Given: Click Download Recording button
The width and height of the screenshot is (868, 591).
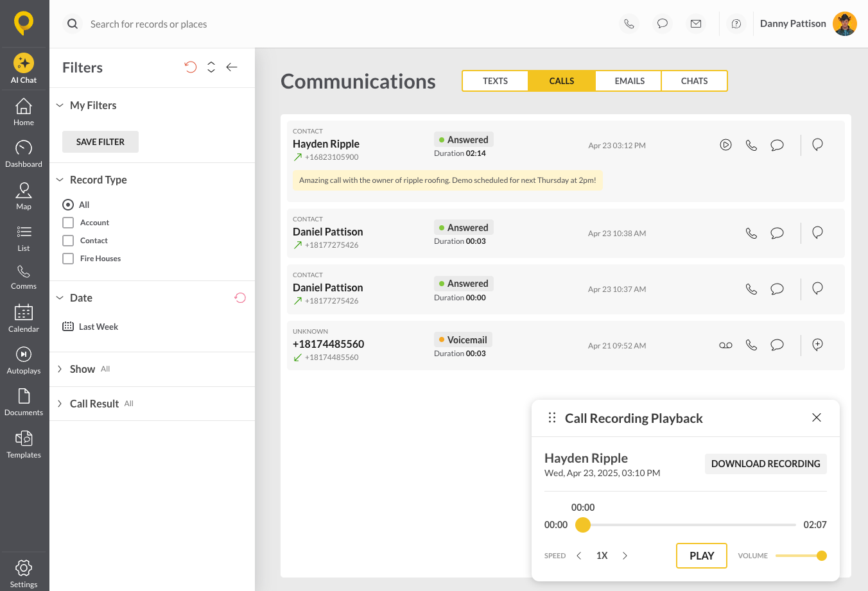Looking at the screenshot, I should 765,464.
